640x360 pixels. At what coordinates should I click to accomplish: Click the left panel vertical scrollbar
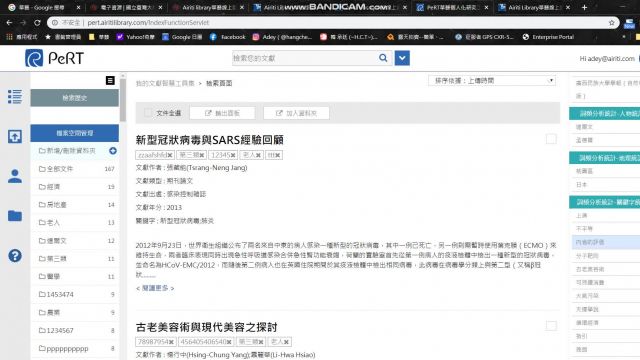123,100
